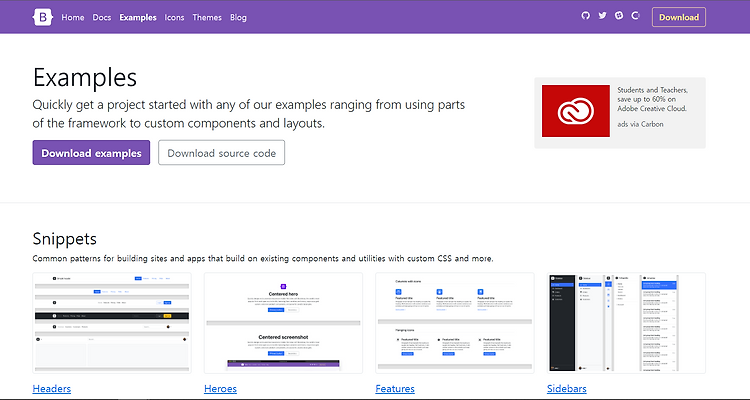Go to the Home nav item
Viewport: 750px width, 400px height.
click(73, 17)
